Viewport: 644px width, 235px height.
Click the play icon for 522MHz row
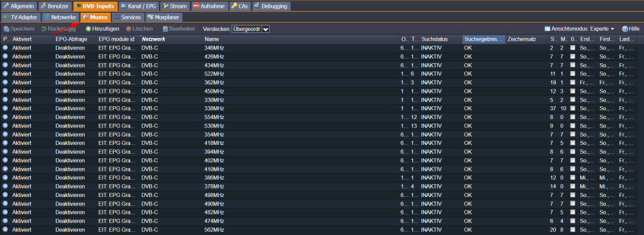5,73
